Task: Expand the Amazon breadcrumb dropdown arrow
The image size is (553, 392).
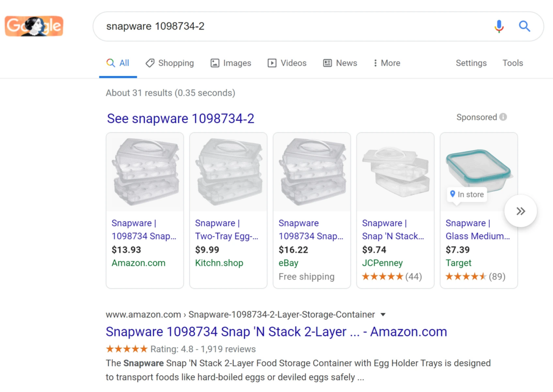Action: (383, 314)
